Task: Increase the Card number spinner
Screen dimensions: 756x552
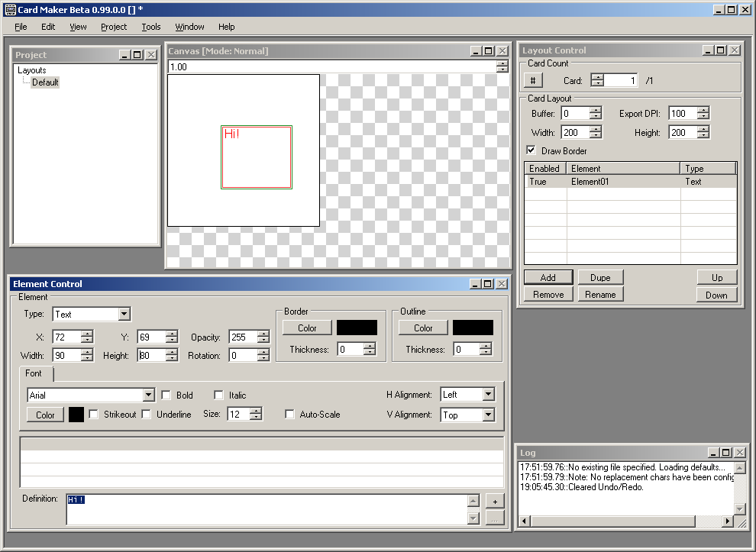Action: coord(597,77)
